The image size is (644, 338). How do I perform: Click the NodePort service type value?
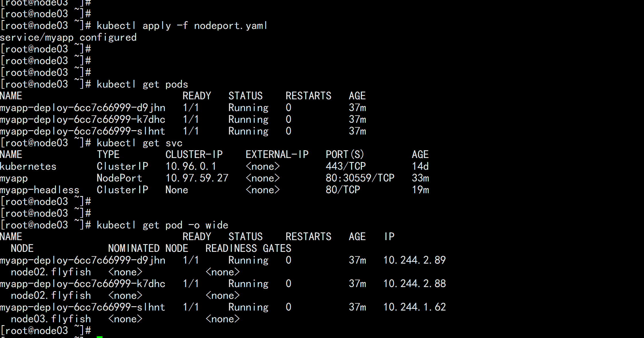[119, 178]
